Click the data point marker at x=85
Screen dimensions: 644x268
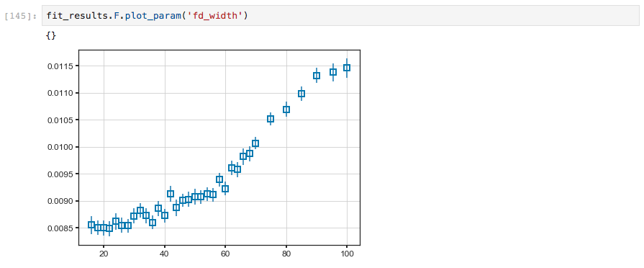point(301,94)
